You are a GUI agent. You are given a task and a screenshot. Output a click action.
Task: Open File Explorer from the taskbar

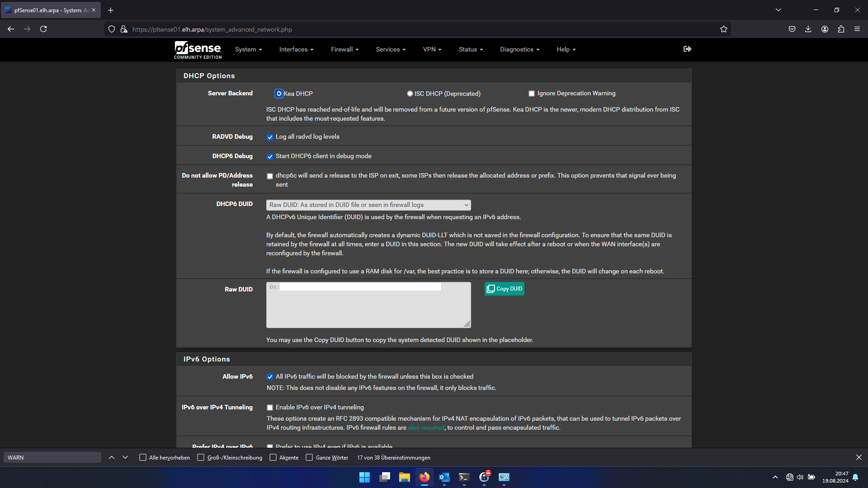405,477
